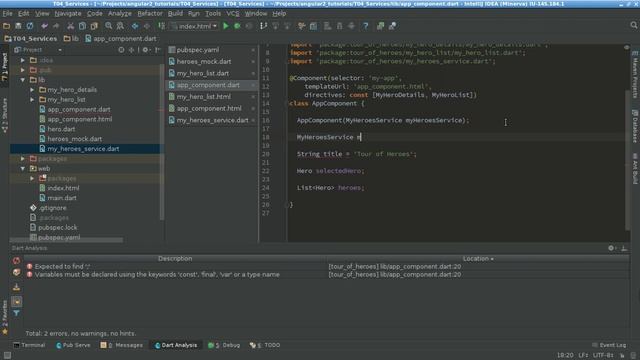Select pubspec.lock in the project tree

pyautogui.click(x=57, y=227)
